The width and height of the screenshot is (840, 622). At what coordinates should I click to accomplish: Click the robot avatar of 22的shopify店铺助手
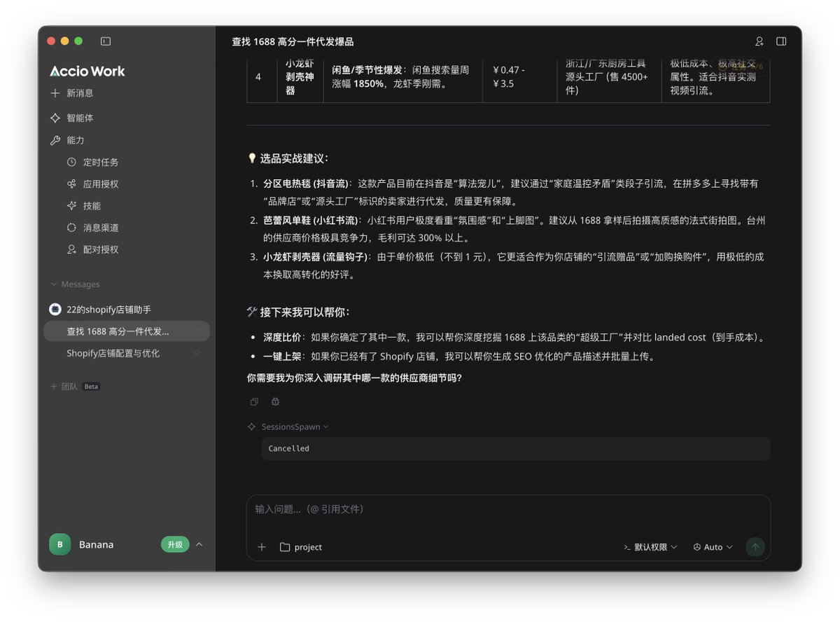pos(55,310)
